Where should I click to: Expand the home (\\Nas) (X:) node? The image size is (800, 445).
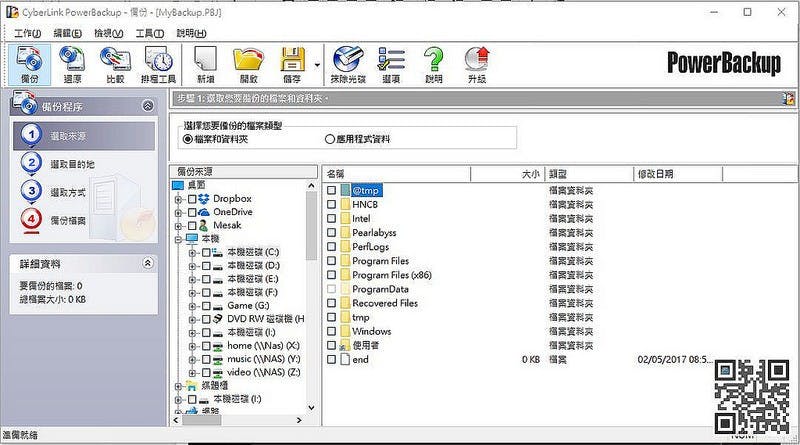click(192, 346)
